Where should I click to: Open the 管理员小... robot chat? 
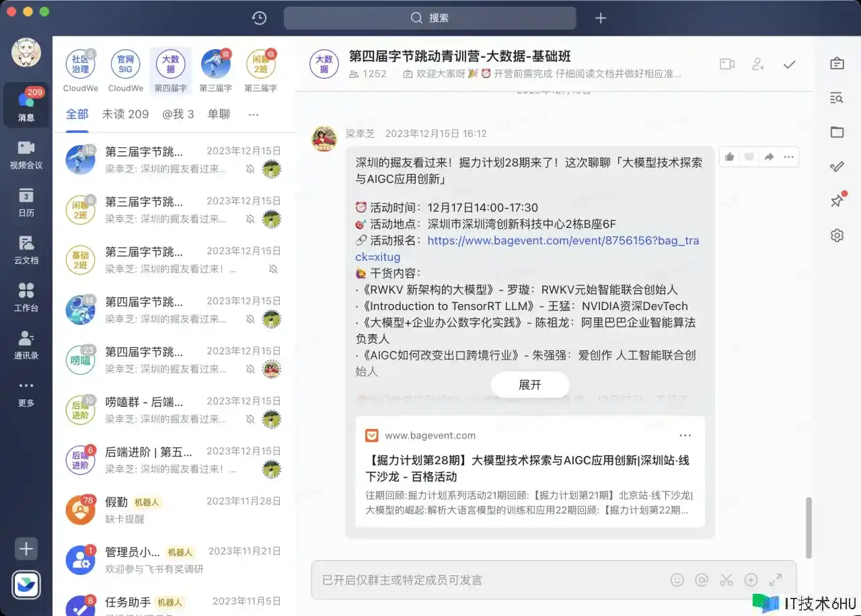pyautogui.click(x=174, y=560)
